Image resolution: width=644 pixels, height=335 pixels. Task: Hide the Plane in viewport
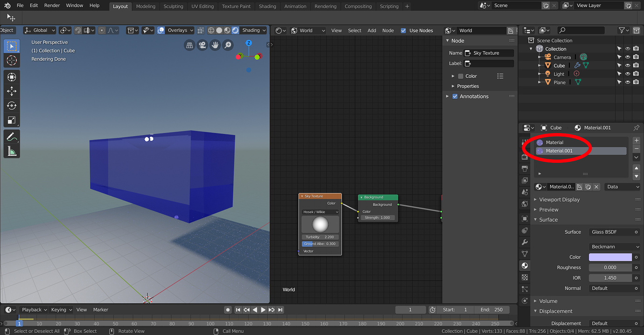coord(628,82)
